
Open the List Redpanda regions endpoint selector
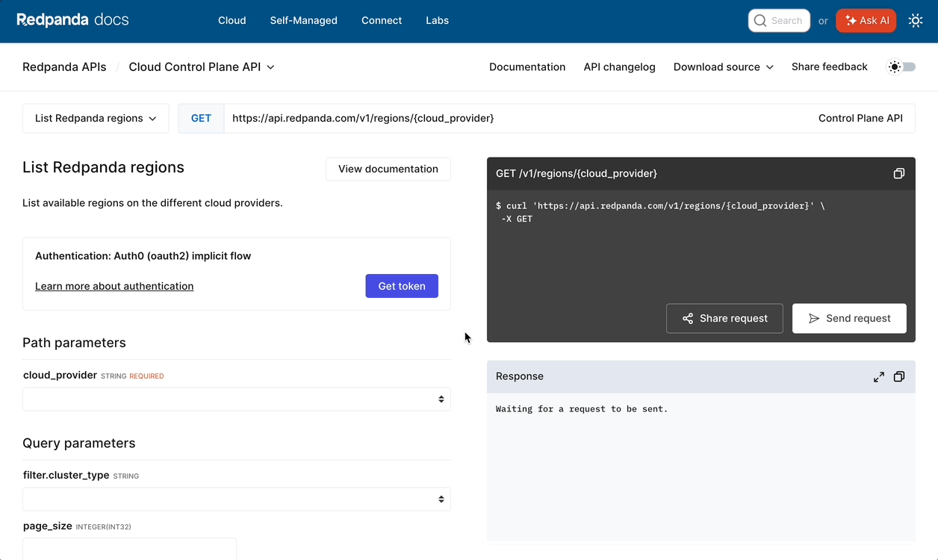(x=95, y=118)
